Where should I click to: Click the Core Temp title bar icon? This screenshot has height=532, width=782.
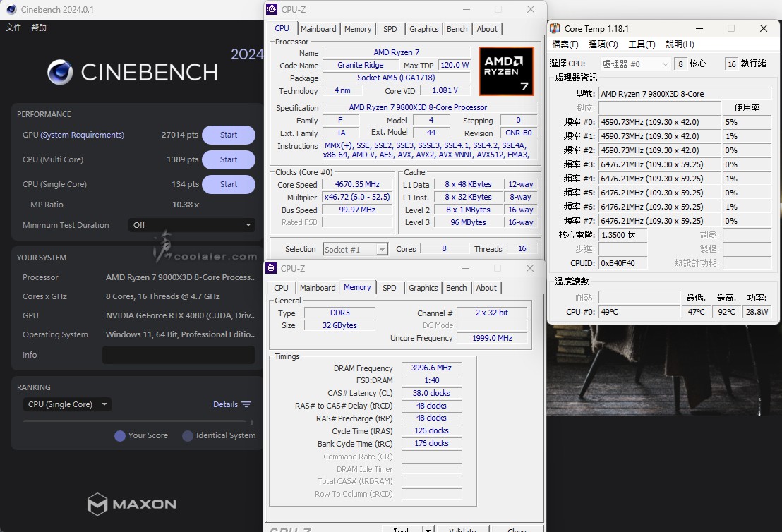[555, 28]
